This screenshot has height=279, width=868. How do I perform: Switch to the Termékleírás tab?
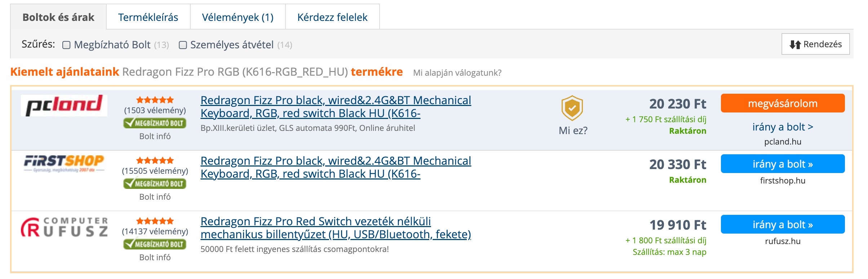(x=148, y=17)
